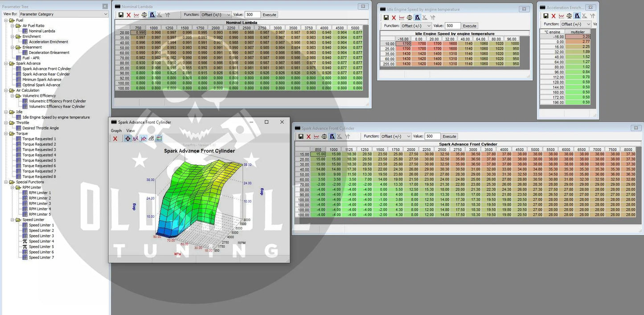
Task: Collapse the Spark Advance tree folder
Action: click(6, 63)
